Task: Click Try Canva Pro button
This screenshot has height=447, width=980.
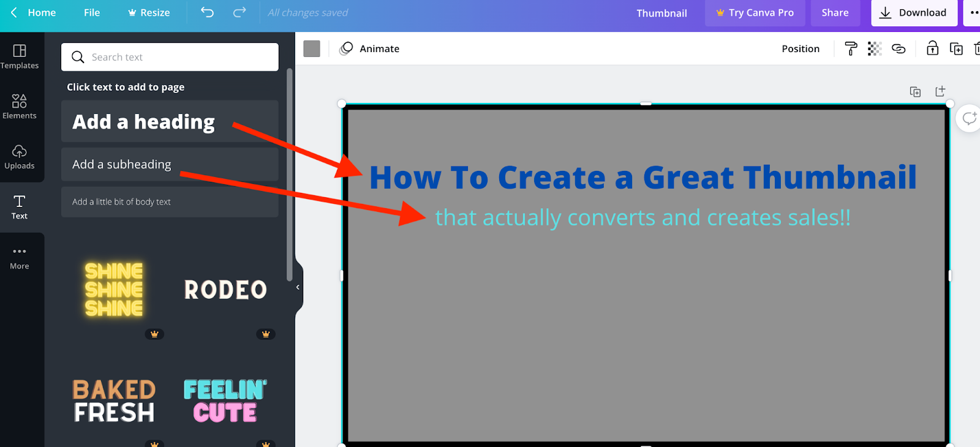Action: (x=755, y=13)
